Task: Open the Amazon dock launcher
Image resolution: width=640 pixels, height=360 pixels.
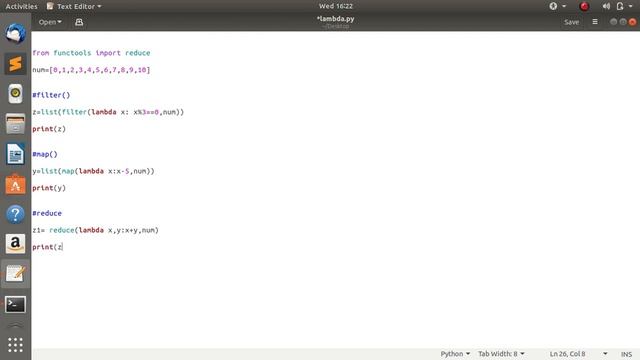Action: (x=16, y=244)
